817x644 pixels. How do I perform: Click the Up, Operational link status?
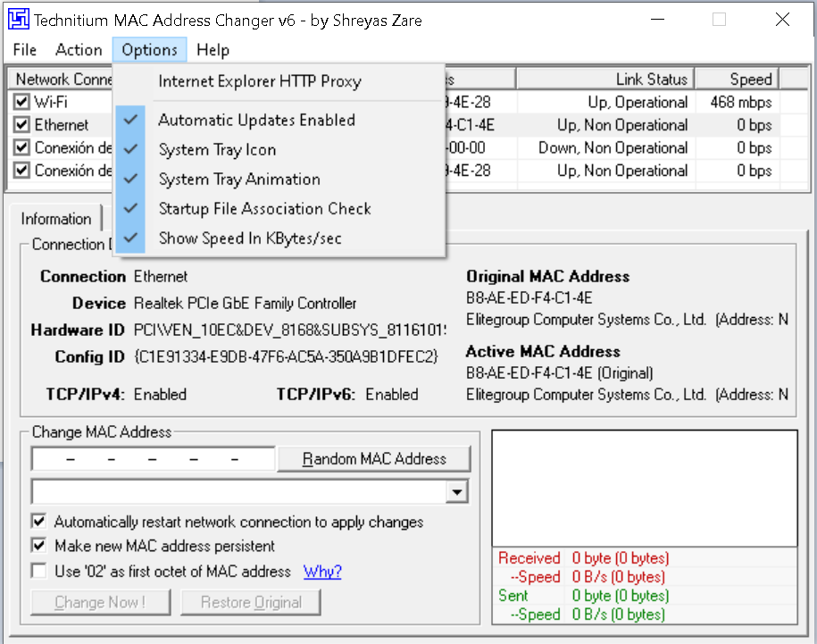(638, 102)
